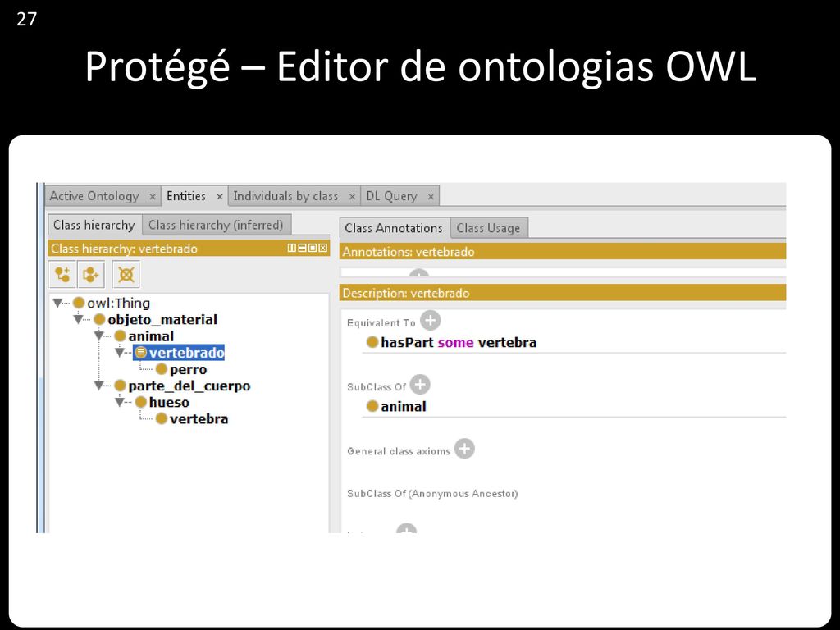Select vertebra in the class tree

point(199,418)
